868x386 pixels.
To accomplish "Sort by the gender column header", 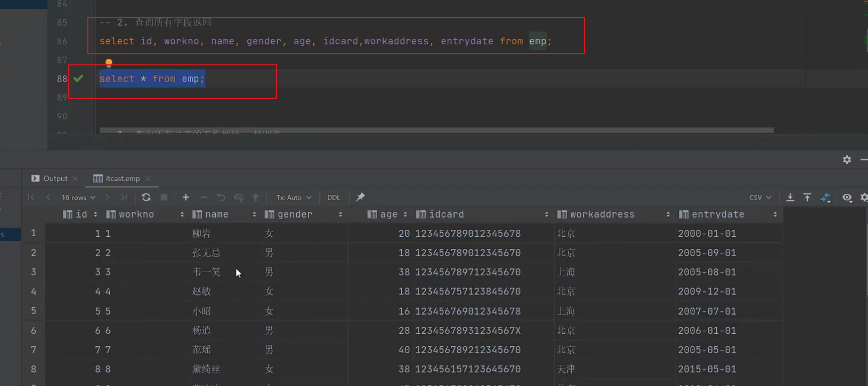I will pyautogui.click(x=303, y=215).
